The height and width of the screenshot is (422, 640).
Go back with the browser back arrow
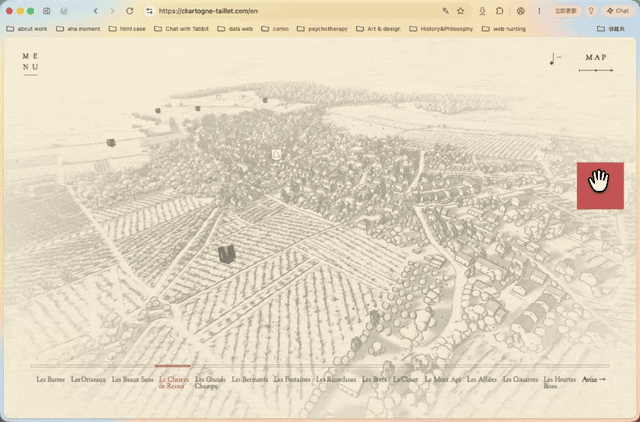(x=96, y=11)
